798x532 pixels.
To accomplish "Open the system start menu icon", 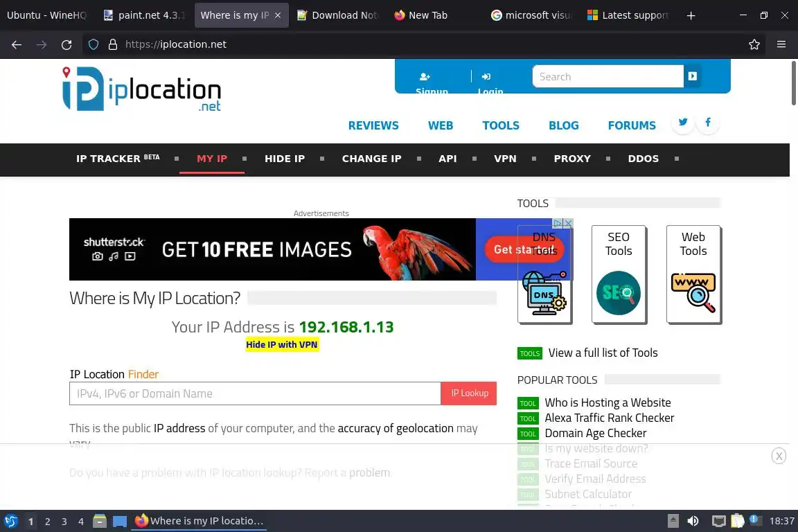I will (11, 521).
